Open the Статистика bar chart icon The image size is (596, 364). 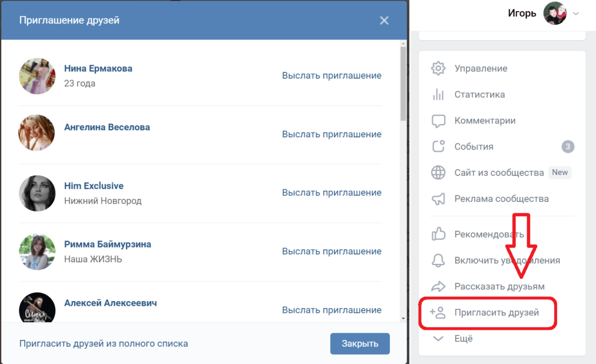[438, 95]
